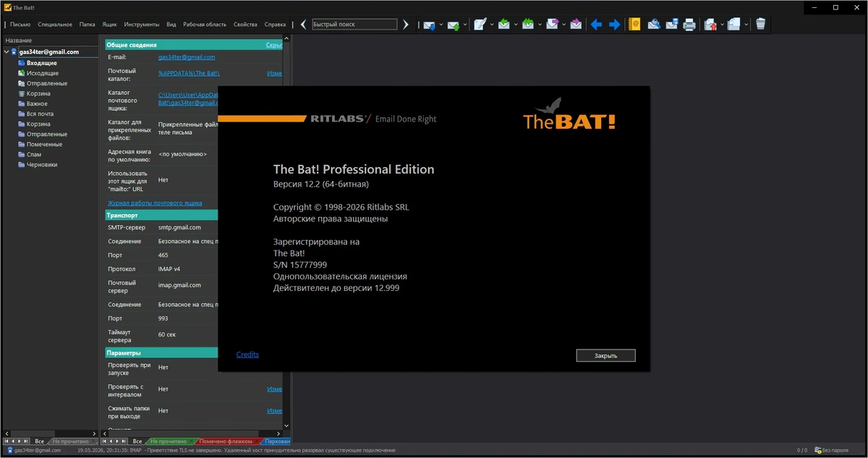Open the Вид menu

(171, 24)
